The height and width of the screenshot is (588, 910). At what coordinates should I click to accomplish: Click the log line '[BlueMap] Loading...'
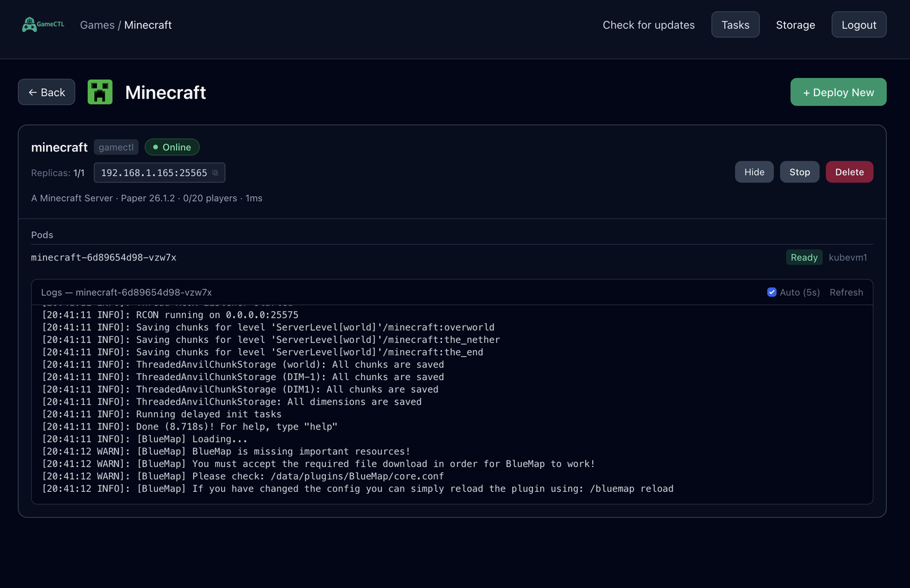(x=145, y=439)
